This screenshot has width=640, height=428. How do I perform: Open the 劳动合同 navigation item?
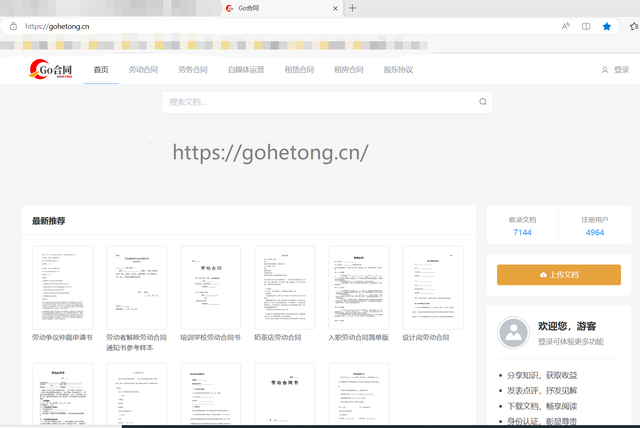(143, 70)
